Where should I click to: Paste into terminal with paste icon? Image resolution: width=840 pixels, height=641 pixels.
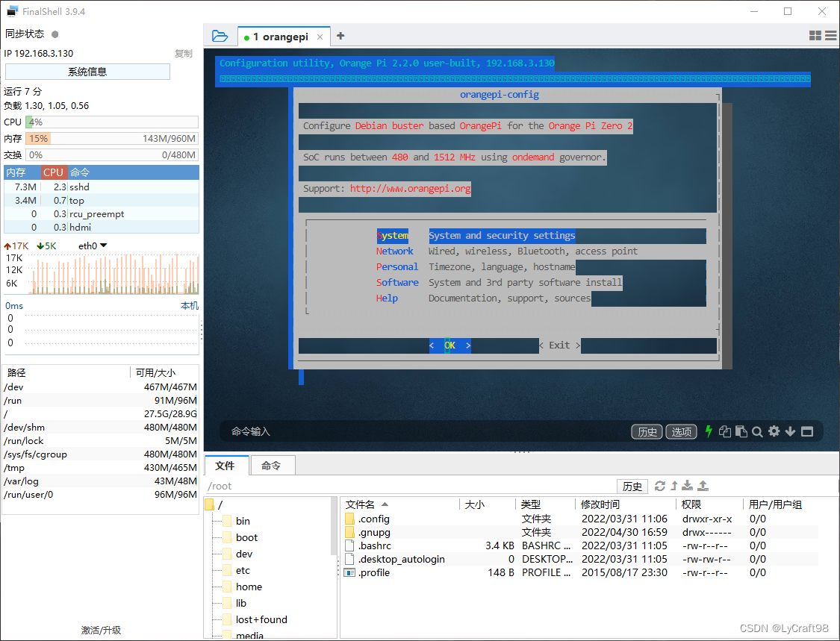(x=741, y=431)
